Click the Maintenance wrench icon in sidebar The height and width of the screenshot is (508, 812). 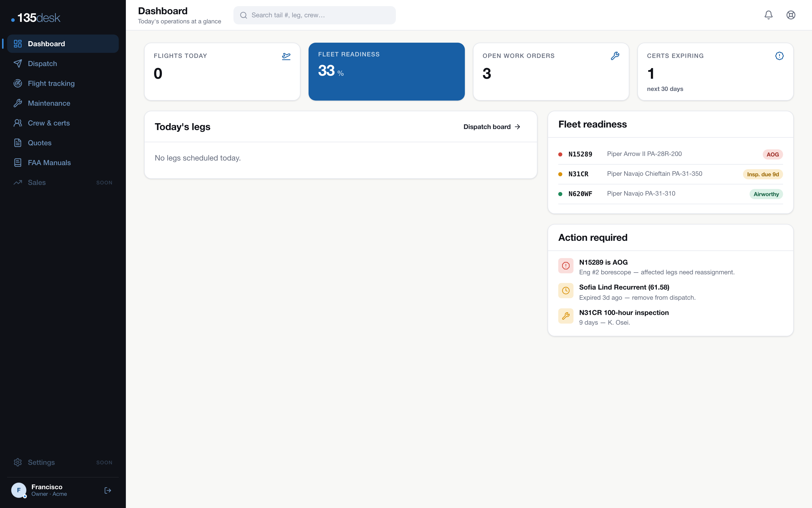click(x=18, y=103)
